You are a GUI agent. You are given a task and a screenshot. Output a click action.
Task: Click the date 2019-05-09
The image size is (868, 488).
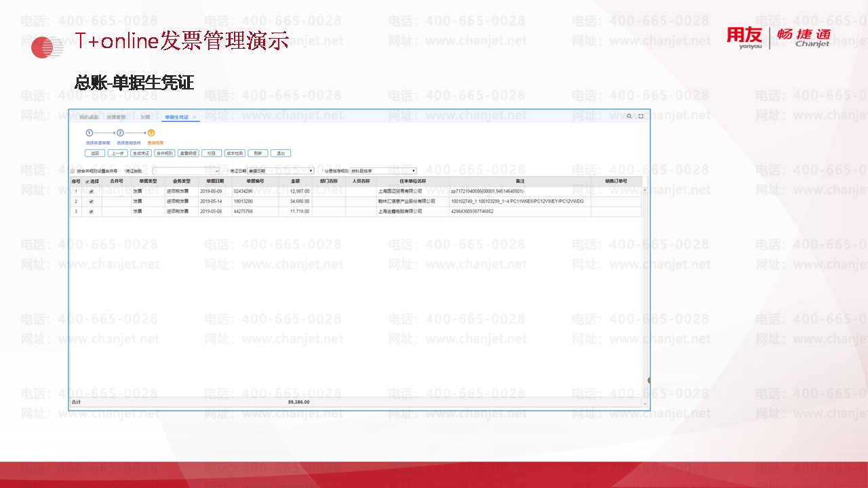point(211,191)
